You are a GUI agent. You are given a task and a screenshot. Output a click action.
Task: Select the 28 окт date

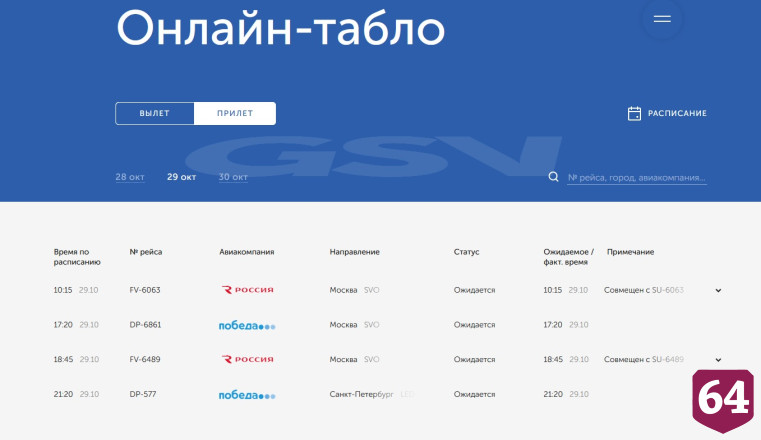(130, 177)
